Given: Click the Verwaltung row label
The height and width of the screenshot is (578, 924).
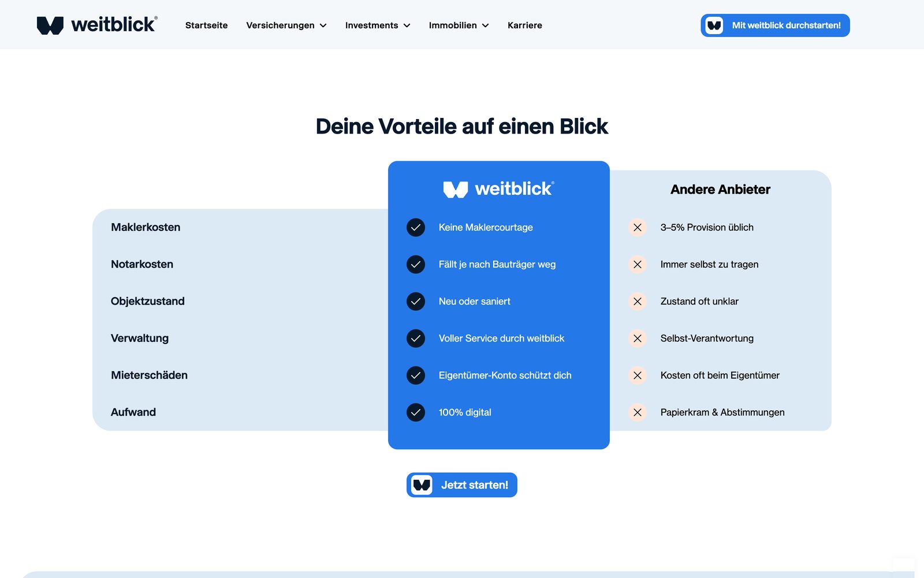Looking at the screenshot, I should [x=140, y=339].
